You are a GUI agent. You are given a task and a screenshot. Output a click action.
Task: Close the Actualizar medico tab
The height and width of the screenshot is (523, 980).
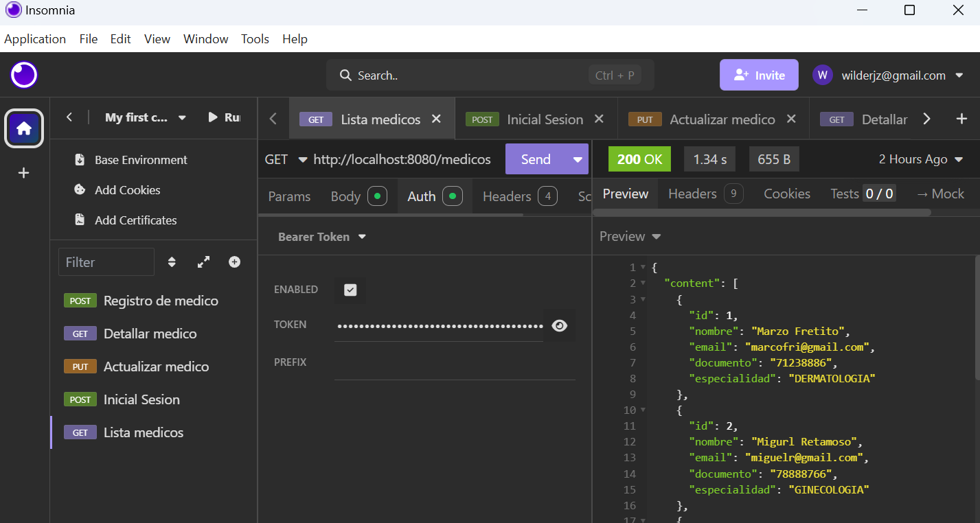[791, 119]
